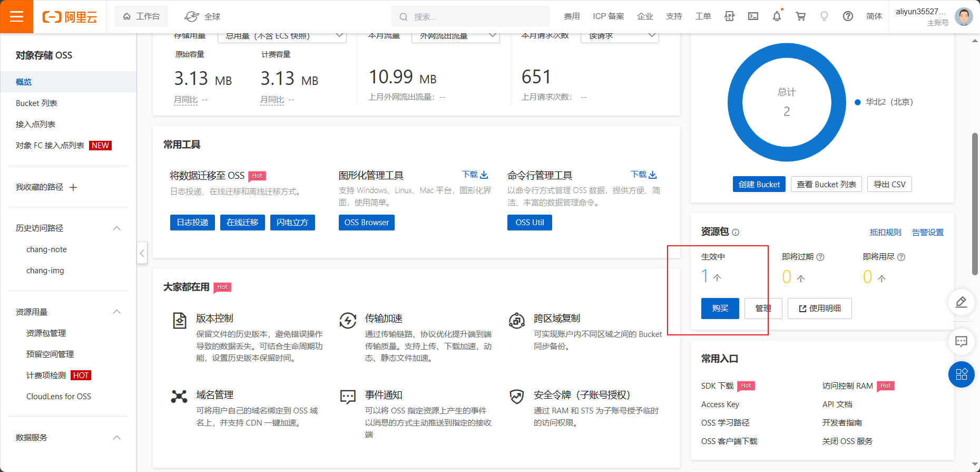The image size is (980, 472).
Task: Collapse the left sidebar with arrow handle
Action: click(142, 253)
